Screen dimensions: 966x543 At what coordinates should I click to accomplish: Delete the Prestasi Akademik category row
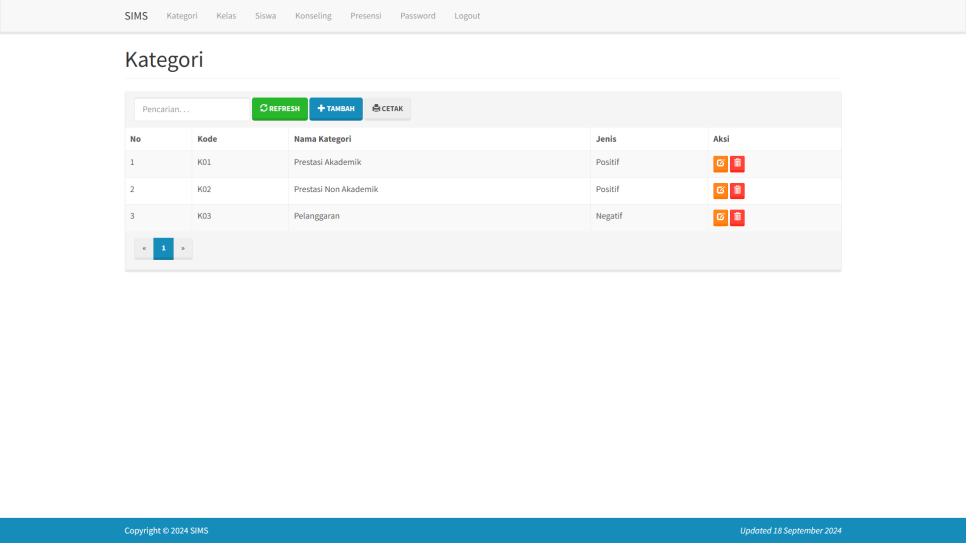click(737, 164)
